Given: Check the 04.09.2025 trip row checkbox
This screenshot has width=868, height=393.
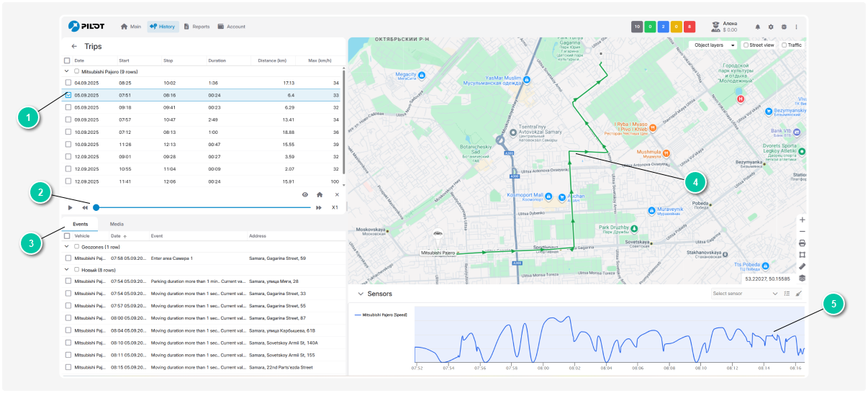Looking at the screenshot, I should point(68,83).
